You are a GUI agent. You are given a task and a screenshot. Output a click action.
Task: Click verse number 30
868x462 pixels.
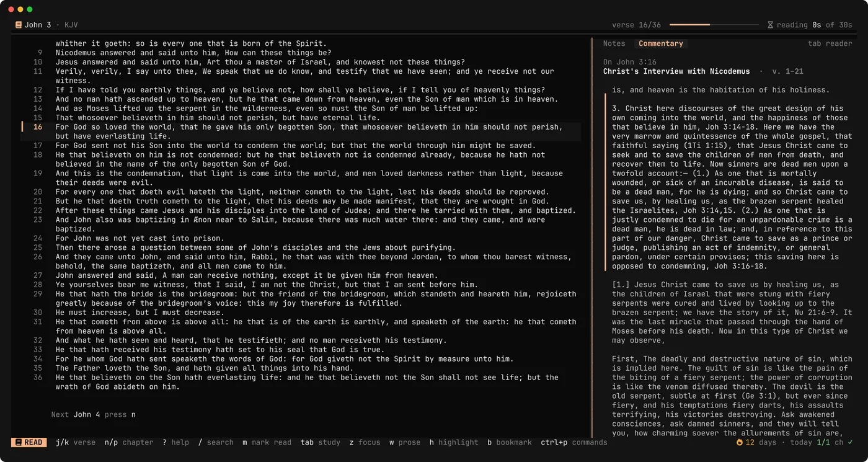tap(38, 313)
